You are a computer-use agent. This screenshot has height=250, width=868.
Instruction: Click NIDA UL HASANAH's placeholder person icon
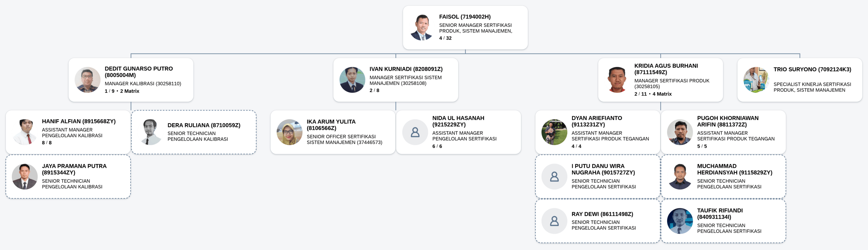point(415,132)
